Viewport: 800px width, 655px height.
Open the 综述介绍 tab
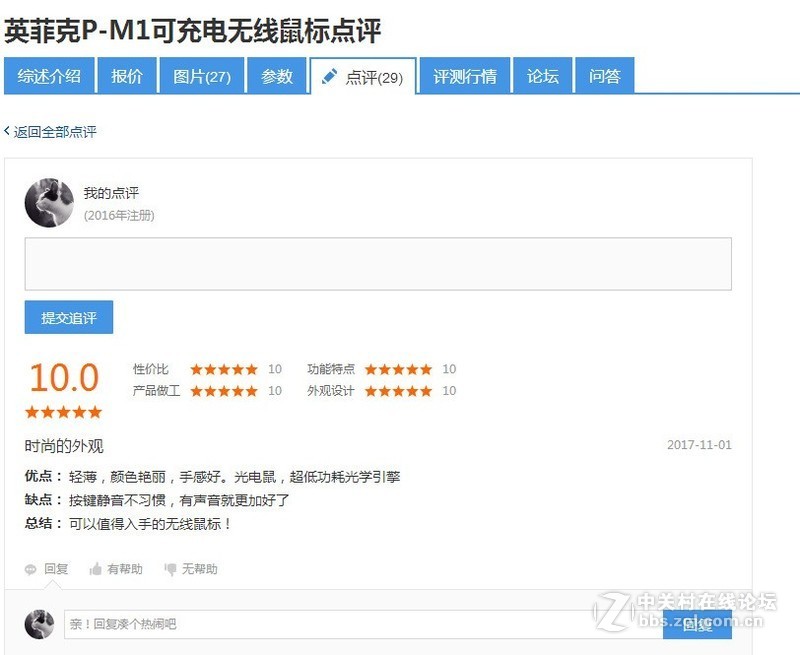pos(49,76)
